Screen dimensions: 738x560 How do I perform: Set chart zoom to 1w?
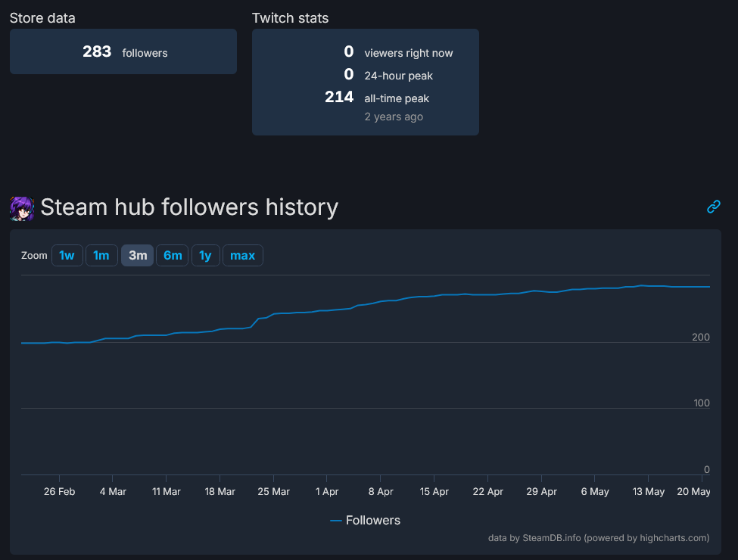pos(67,256)
